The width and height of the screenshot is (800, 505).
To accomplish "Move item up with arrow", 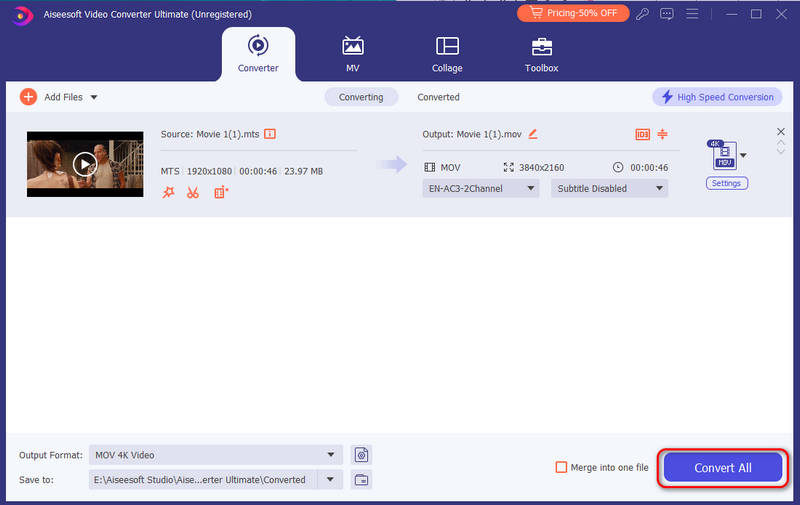I will click(781, 143).
